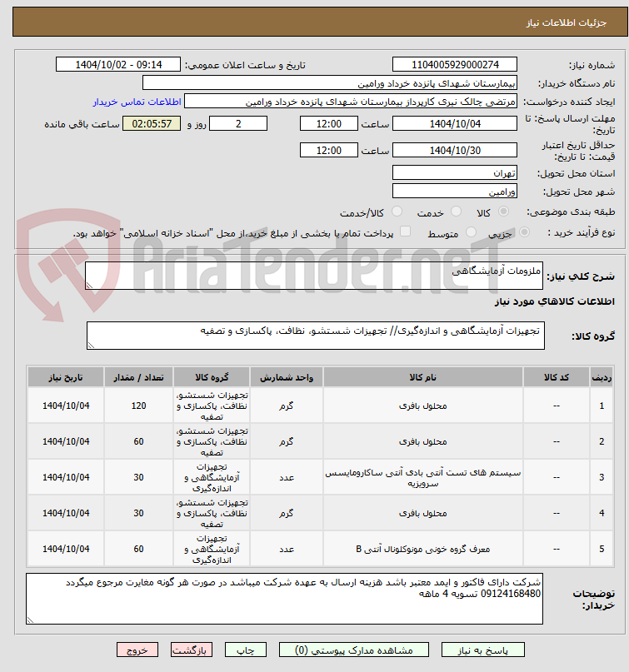Click quantity 30 in row 4
The height and width of the screenshot is (672, 629).
click(x=138, y=514)
